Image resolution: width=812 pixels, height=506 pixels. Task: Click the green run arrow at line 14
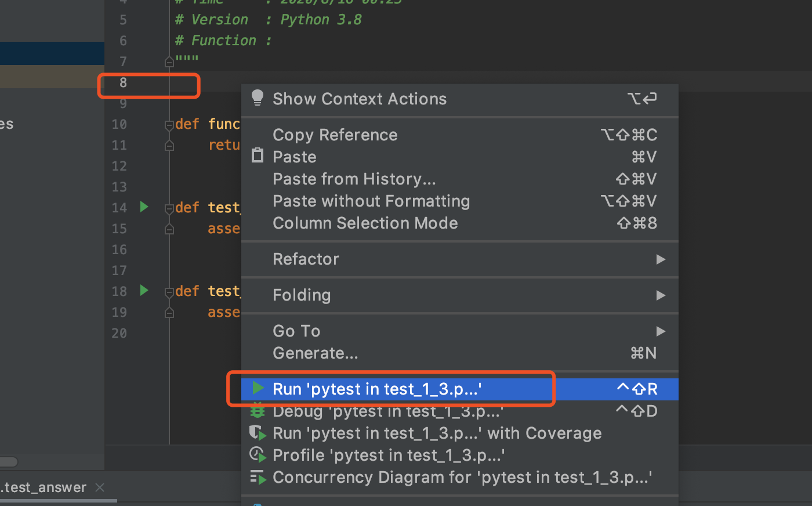(x=144, y=207)
